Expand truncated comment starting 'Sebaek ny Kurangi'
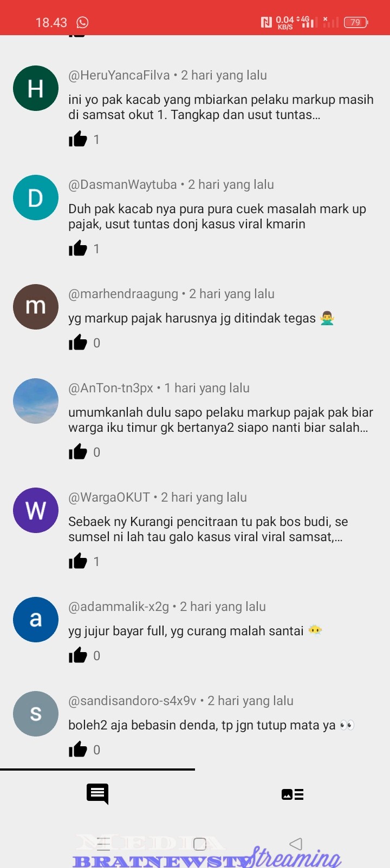This screenshot has height=868, width=390. click(208, 529)
